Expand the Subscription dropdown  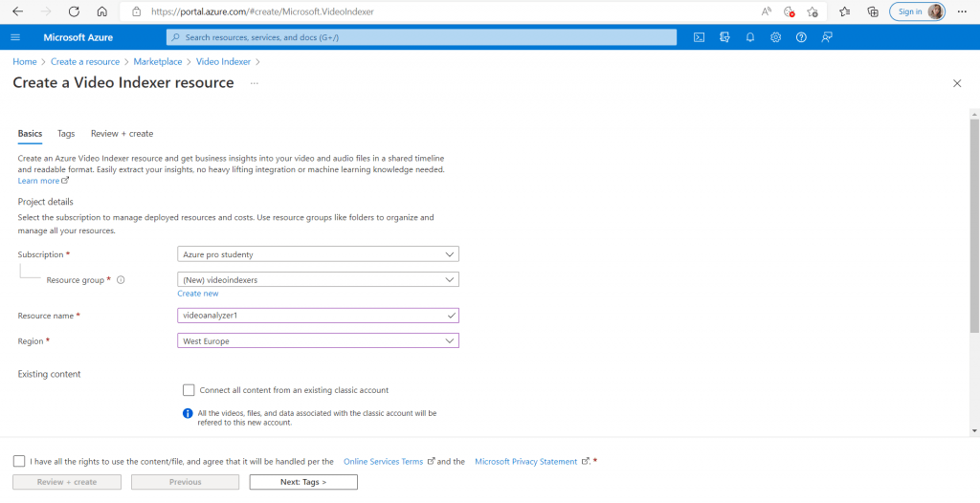click(318, 254)
